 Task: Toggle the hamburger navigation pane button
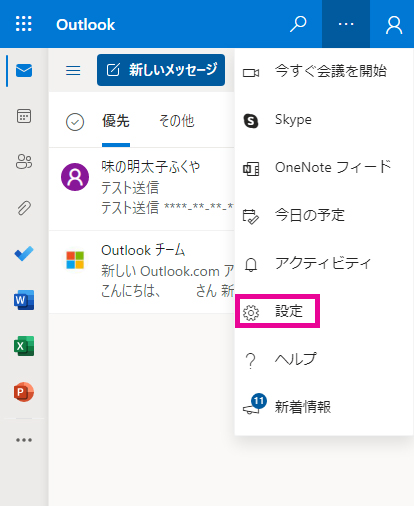pyautogui.click(x=73, y=70)
